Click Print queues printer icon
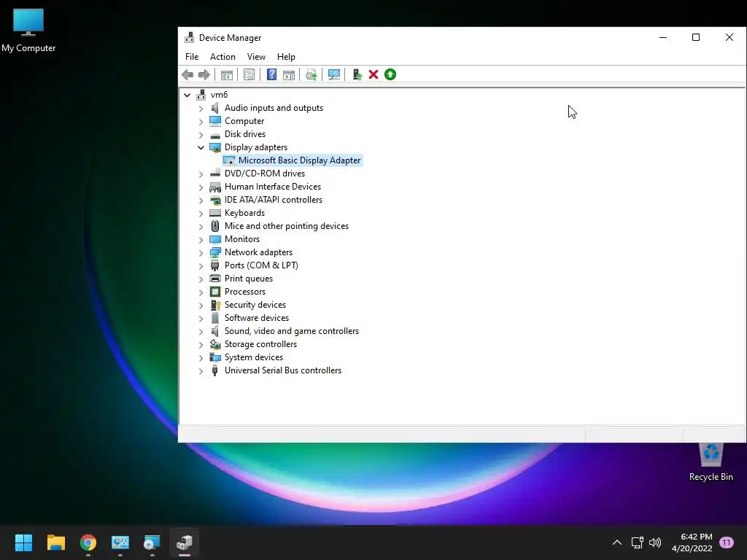 (215, 279)
